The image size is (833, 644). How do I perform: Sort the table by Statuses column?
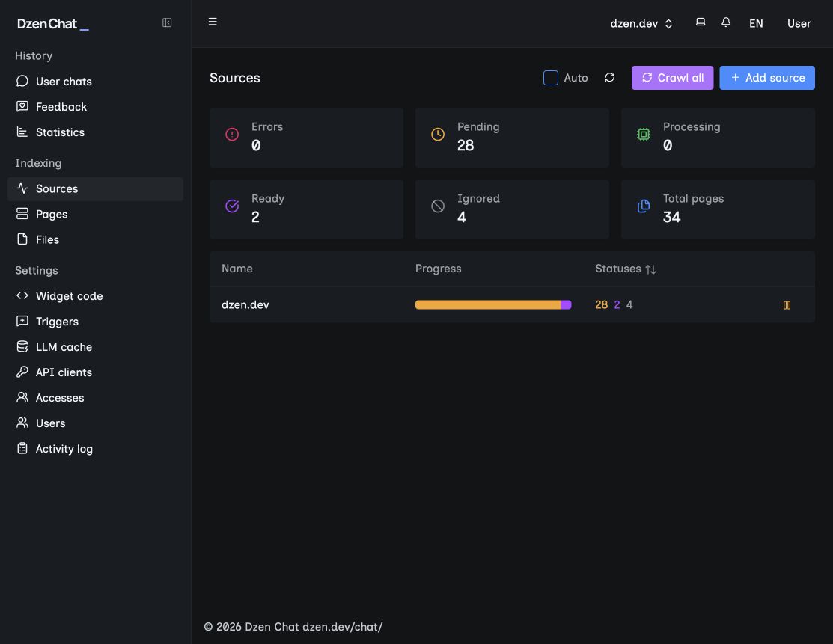625,269
